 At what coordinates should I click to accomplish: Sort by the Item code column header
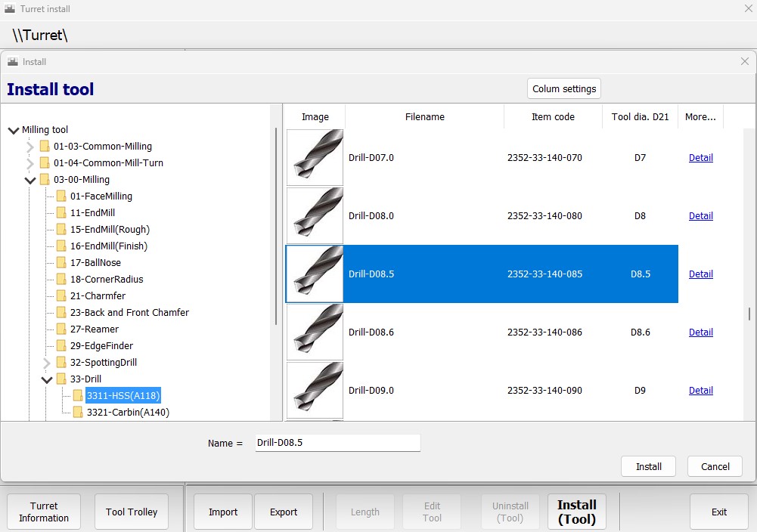coord(553,117)
